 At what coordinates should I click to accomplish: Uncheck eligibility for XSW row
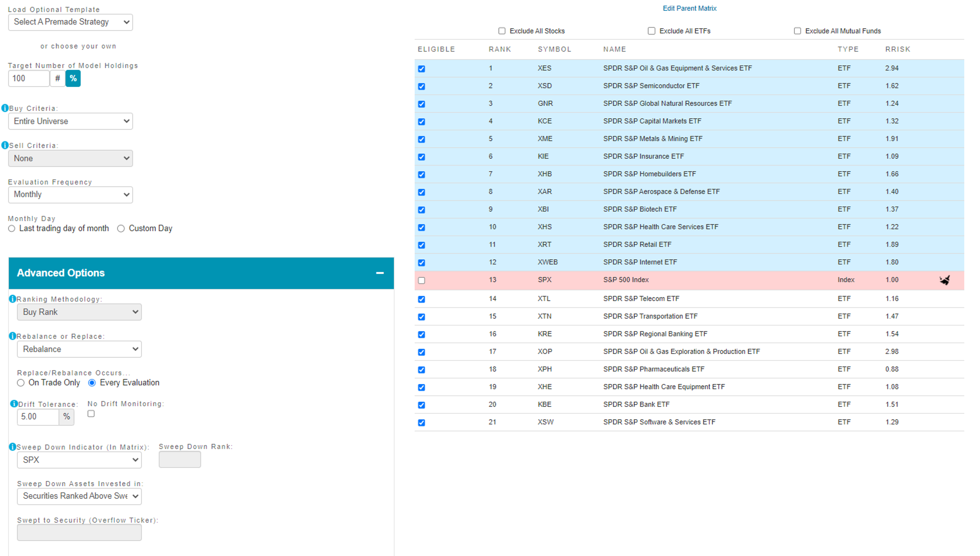(422, 423)
